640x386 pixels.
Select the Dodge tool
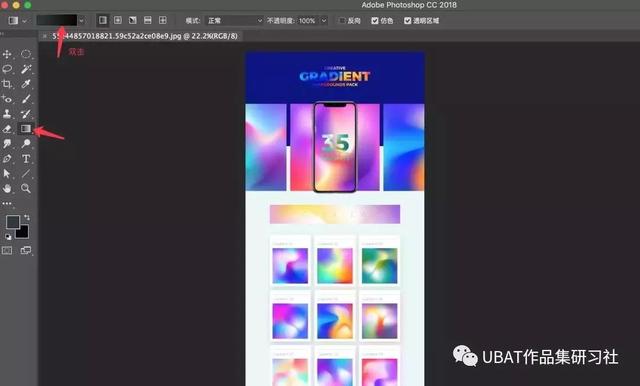coord(26,144)
